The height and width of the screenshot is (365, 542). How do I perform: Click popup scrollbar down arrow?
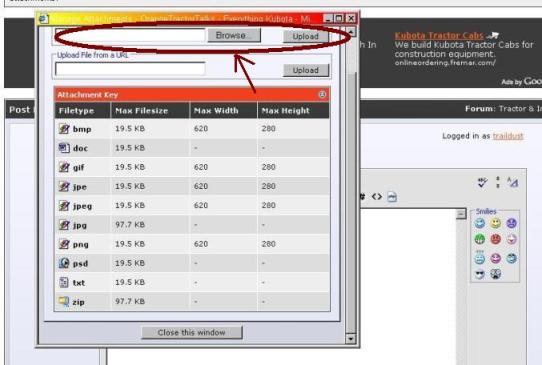351,339
